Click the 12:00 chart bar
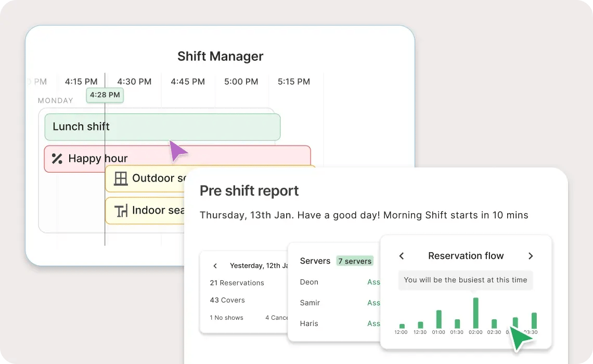 [x=402, y=326]
